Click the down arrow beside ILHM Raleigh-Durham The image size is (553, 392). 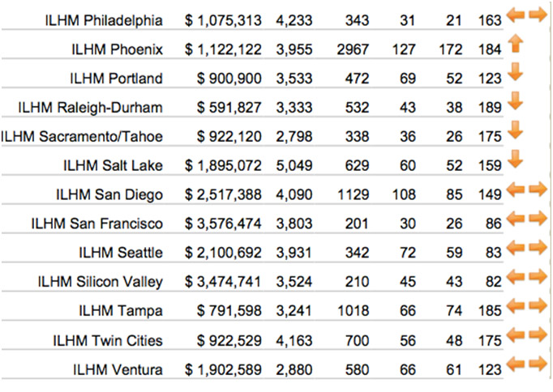[x=515, y=100]
